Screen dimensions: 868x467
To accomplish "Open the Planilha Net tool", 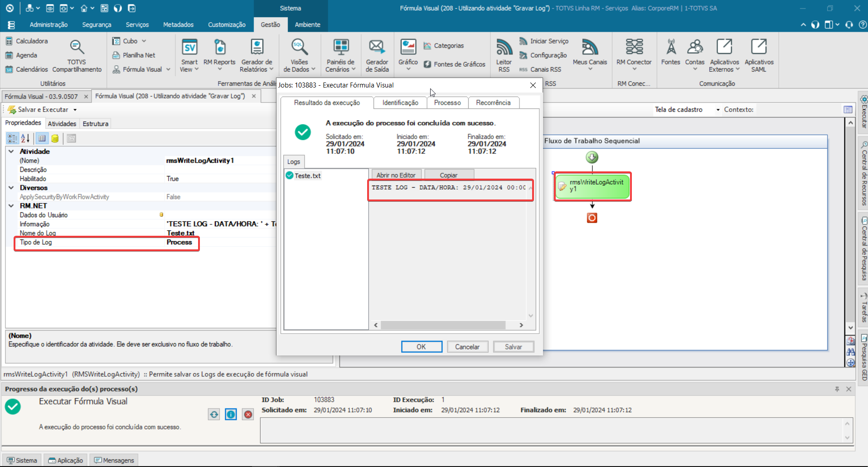I will point(134,55).
